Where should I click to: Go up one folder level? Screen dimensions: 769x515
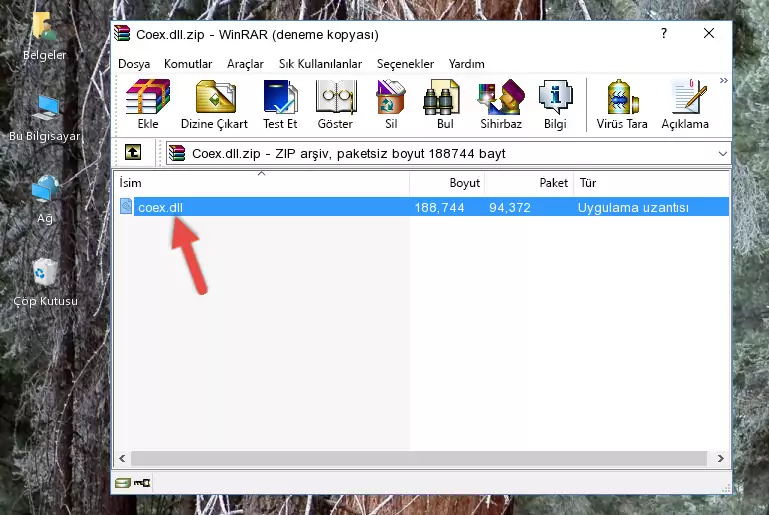point(133,153)
